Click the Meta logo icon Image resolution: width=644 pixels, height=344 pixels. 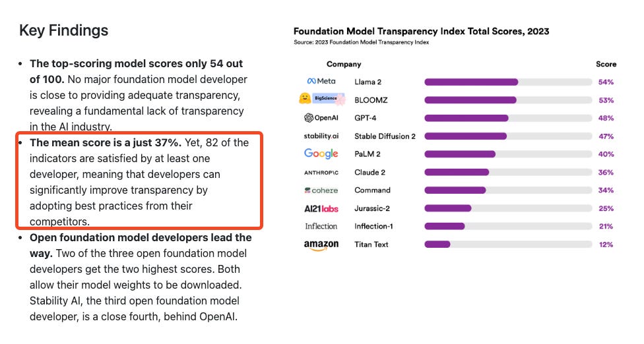[321, 82]
